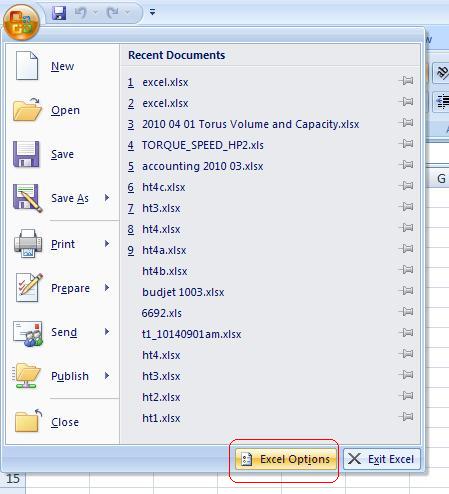Toggle the pin for ht1.xlsx
Viewport: 449px width, 494px height.
(406, 416)
